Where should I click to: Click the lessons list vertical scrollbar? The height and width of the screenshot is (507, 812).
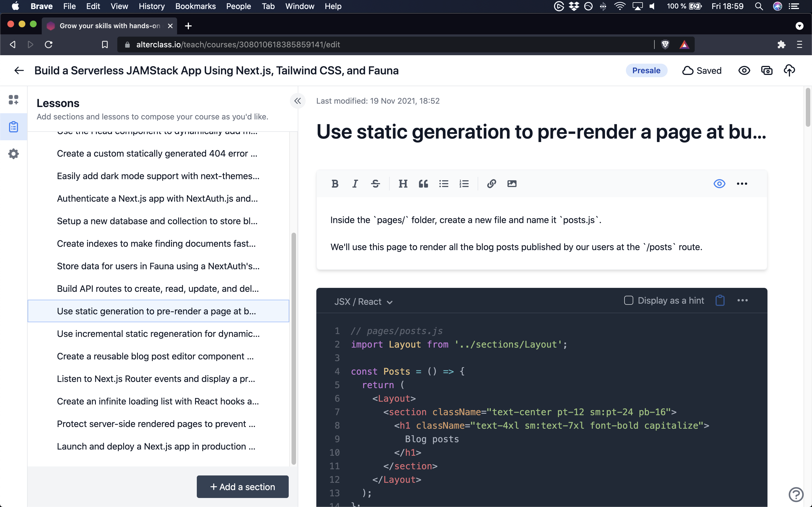[x=294, y=348]
